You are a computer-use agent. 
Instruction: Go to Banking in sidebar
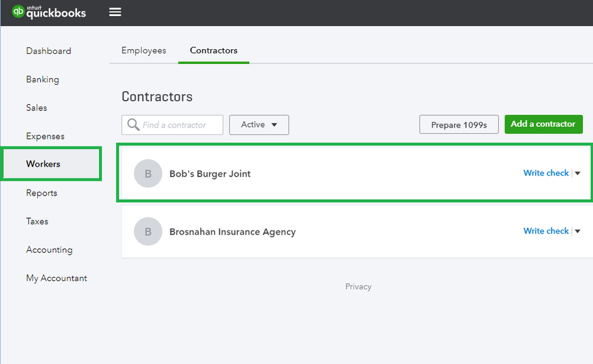pyautogui.click(x=43, y=79)
